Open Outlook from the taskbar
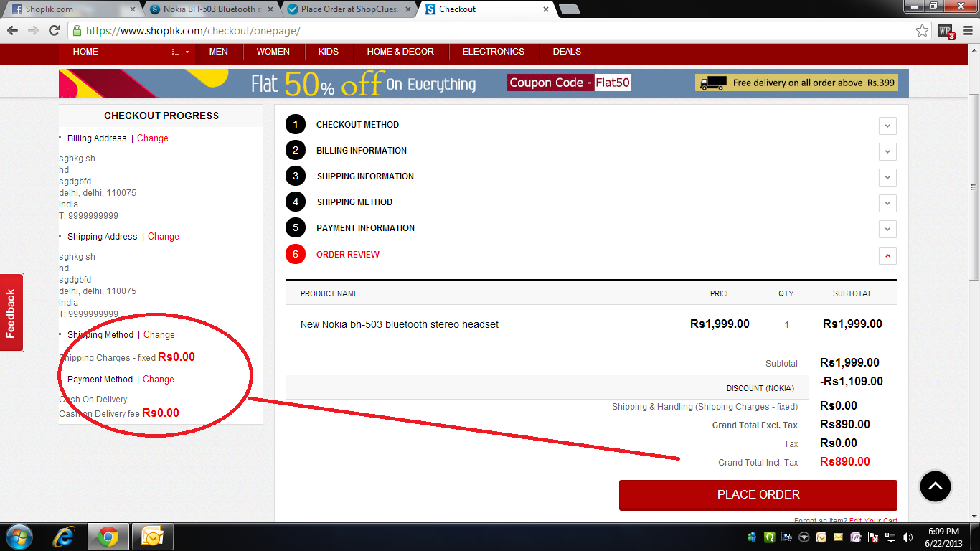The height and width of the screenshot is (551, 980). pos(154,537)
